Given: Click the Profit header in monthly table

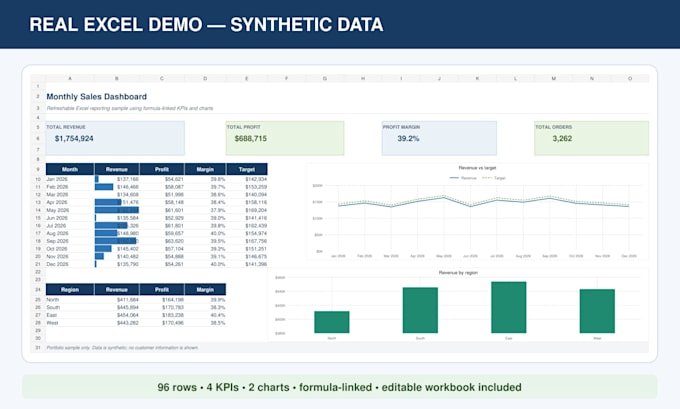Looking at the screenshot, I should tap(162, 169).
